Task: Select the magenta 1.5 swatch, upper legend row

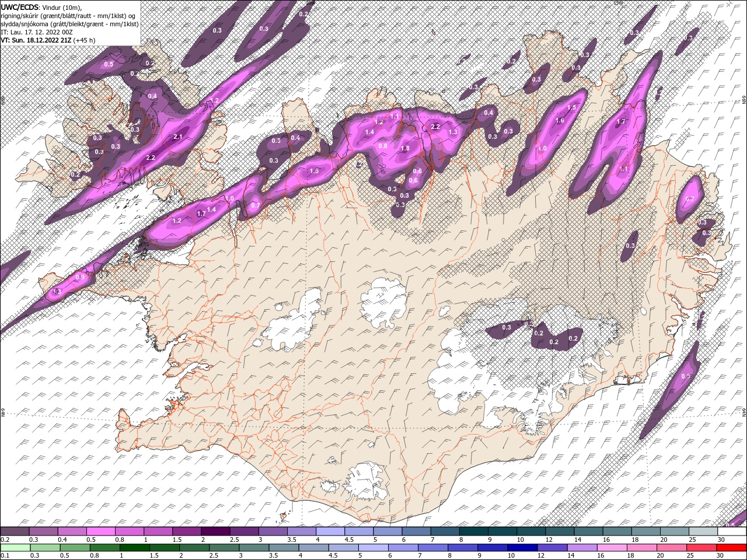Action: point(186,531)
